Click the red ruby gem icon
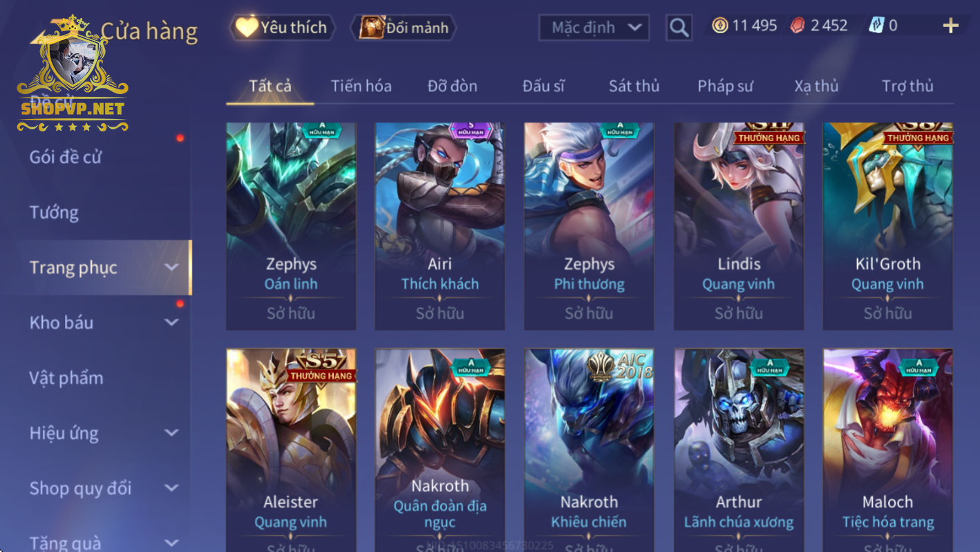 tap(798, 26)
